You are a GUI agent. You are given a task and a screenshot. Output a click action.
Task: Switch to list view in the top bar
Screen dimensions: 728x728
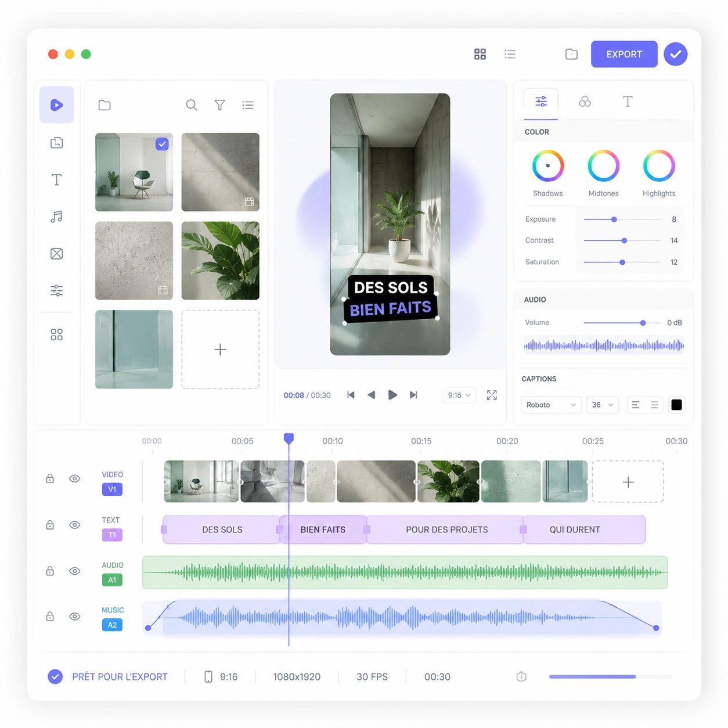click(x=510, y=54)
